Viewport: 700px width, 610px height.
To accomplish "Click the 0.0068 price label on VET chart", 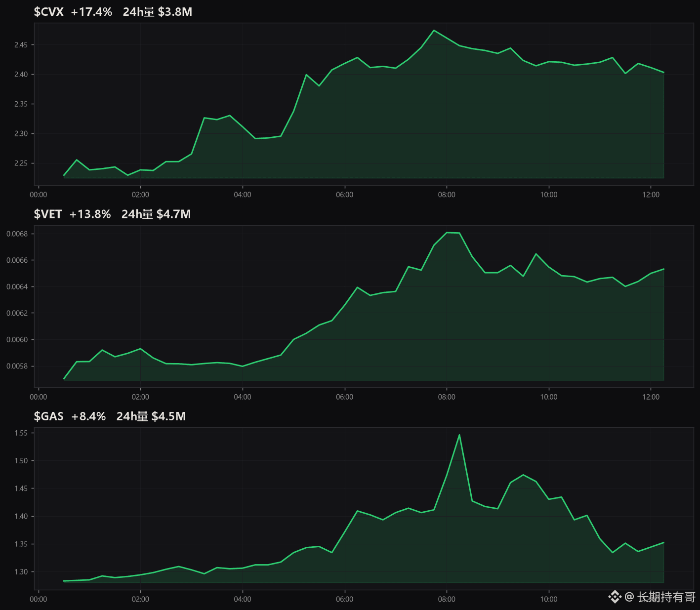I will [17, 234].
